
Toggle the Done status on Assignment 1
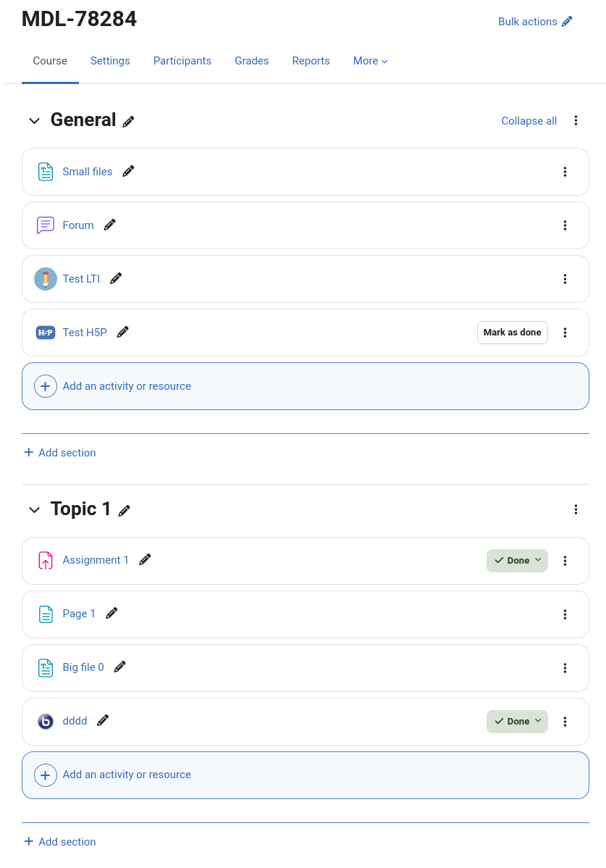pos(518,561)
